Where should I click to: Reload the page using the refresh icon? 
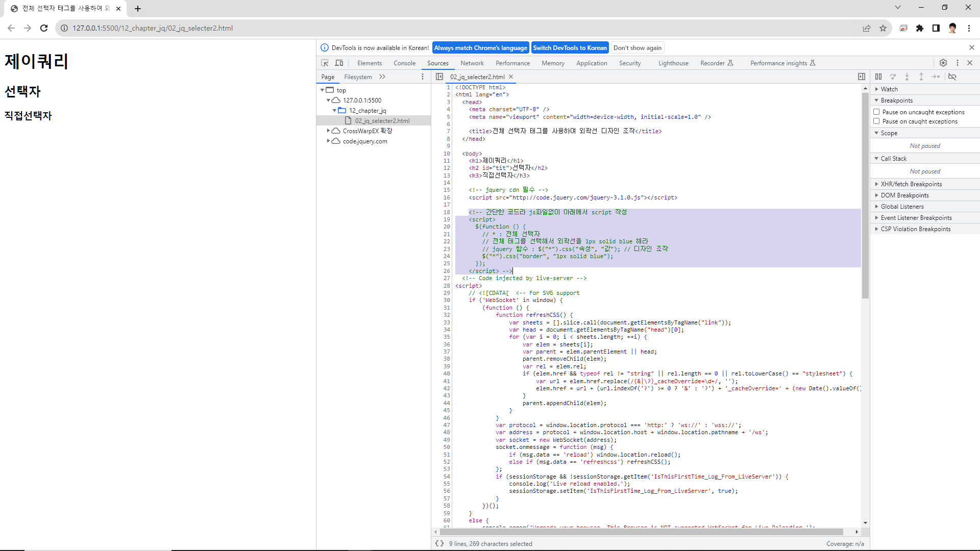[x=44, y=28]
